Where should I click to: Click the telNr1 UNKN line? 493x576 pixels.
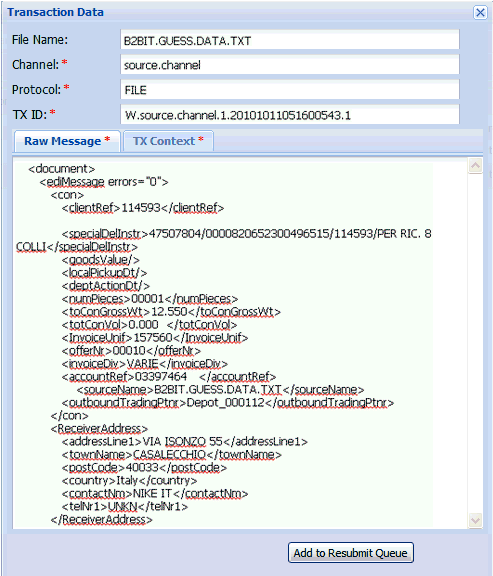pyautogui.click(x=125, y=507)
